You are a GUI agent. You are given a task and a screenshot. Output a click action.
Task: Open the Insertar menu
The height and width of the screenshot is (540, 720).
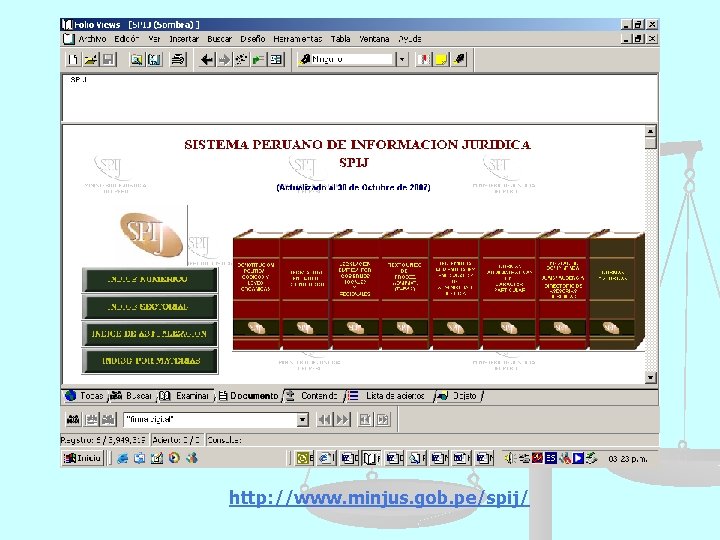tap(184, 39)
